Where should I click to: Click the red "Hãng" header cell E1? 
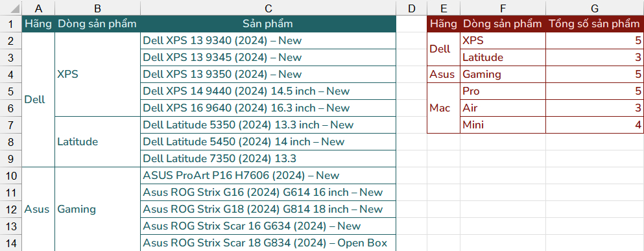444,24
